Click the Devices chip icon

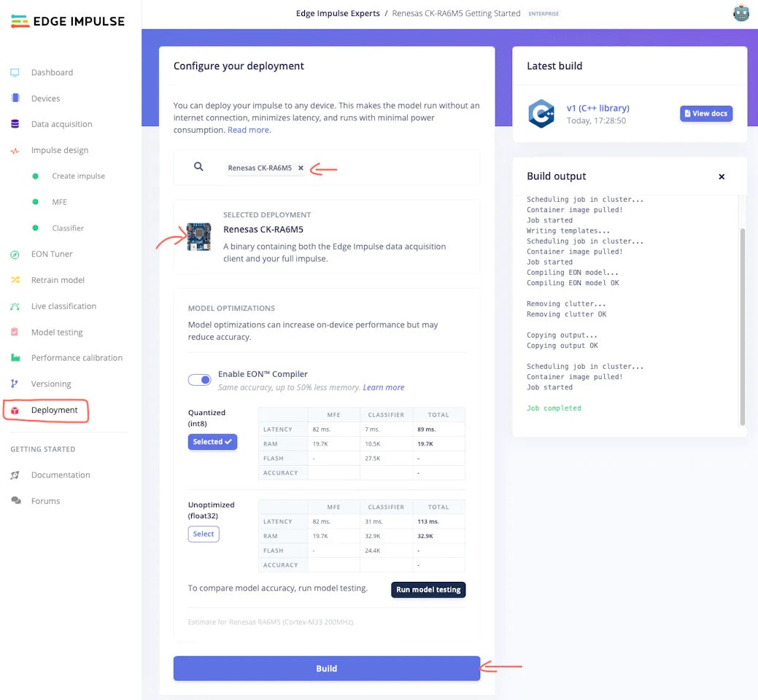[15, 98]
